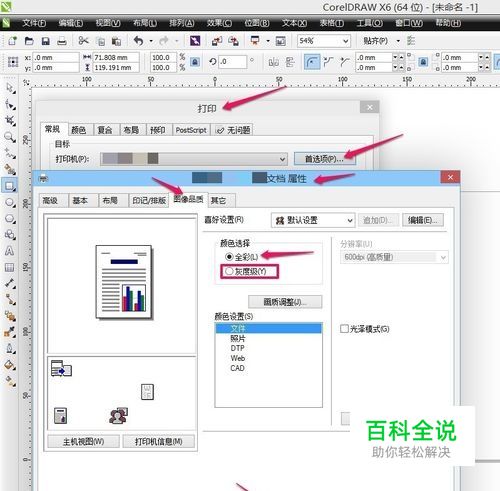500x491 pixels.
Task: Click the rotation angle input field
Action: (233, 62)
